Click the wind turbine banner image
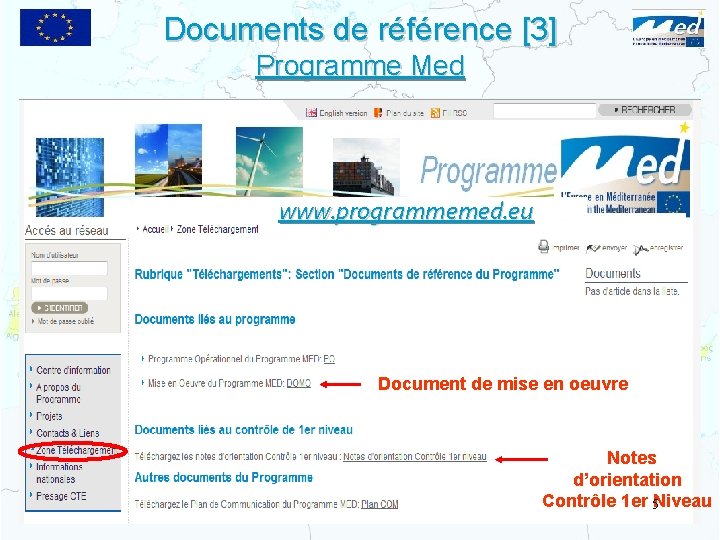Viewport: 720px width, 540px height. point(269,162)
